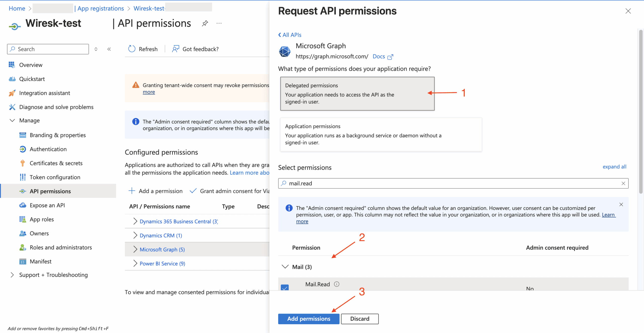Screen dimensions: 644x333
Task: Click the Manifest icon
Action: [23, 261]
